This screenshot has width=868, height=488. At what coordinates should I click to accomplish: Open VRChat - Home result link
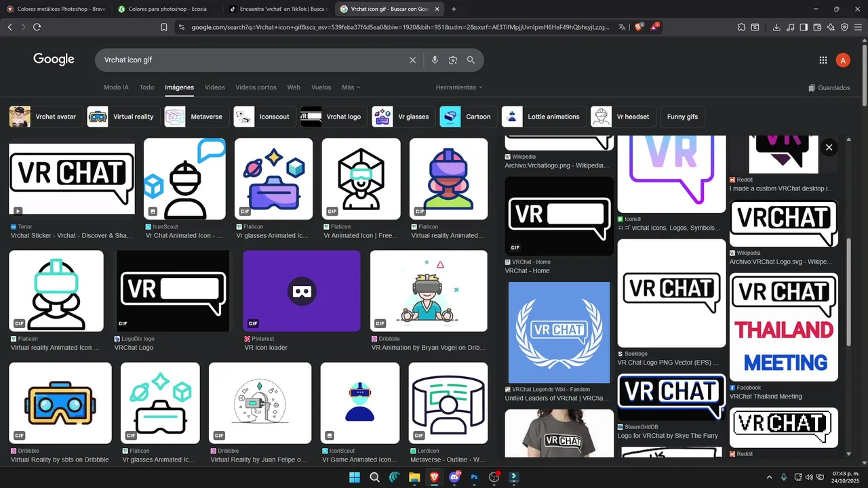(527, 270)
